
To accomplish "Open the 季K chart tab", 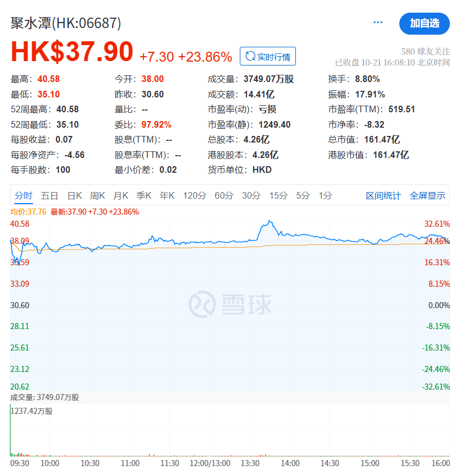I will (144, 195).
